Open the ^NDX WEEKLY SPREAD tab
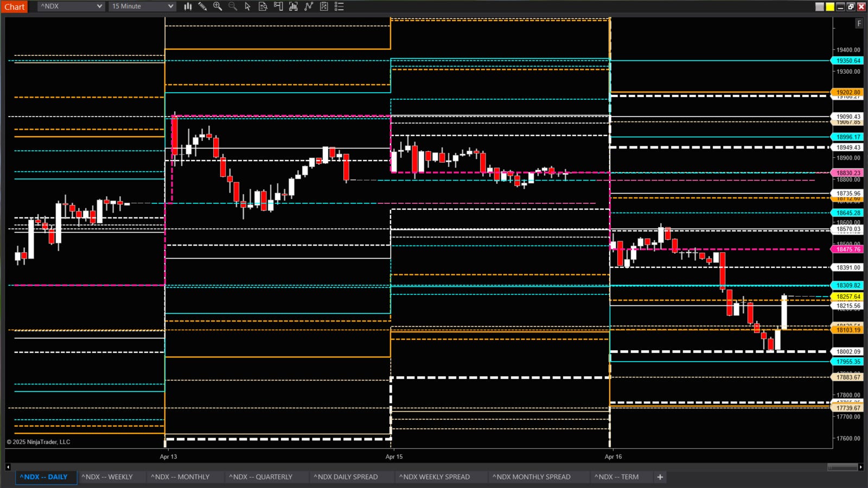The width and height of the screenshot is (868, 488). click(x=435, y=477)
